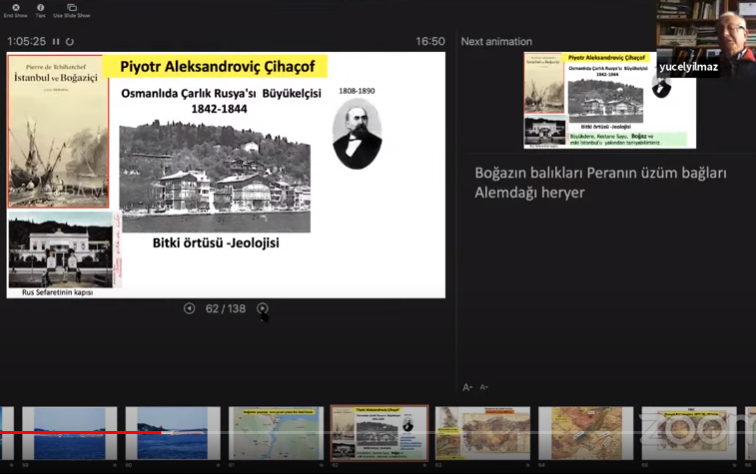The height and width of the screenshot is (475, 756).
Task: Click the red video progress bar
Action: (x=81, y=433)
